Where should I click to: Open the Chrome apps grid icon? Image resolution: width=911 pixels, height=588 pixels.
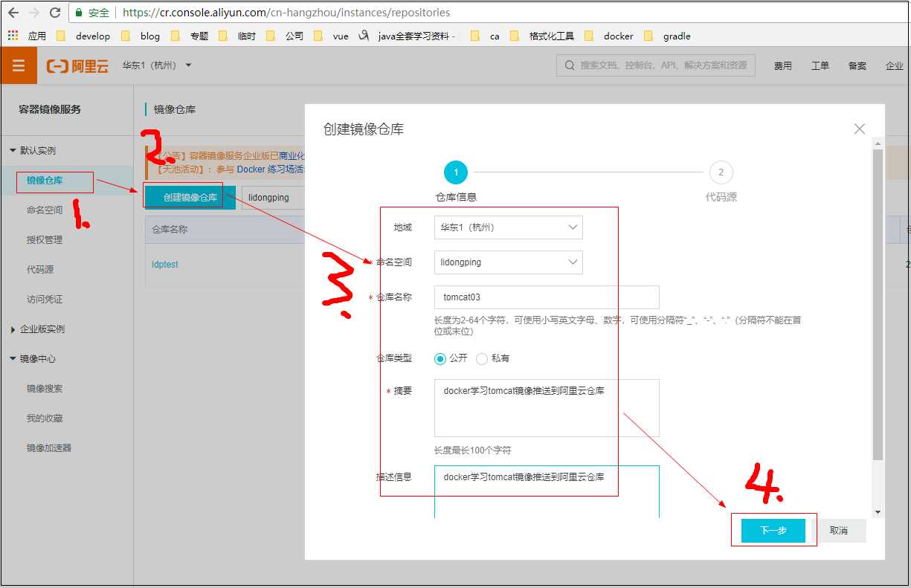click(x=13, y=36)
